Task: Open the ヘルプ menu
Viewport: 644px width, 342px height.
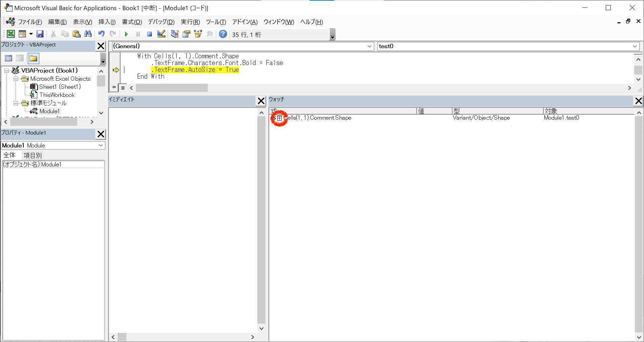Action: (311, 22)
